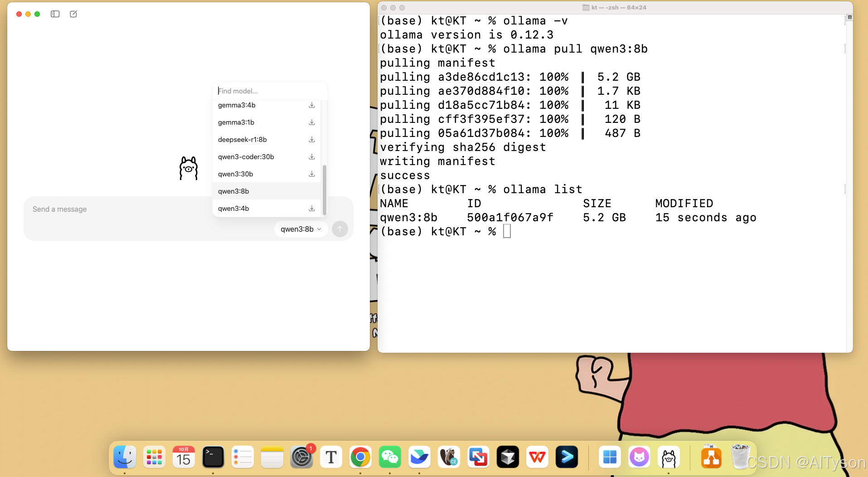
Task: Open Notes from the Dock
Action: [x=272, y=457]
